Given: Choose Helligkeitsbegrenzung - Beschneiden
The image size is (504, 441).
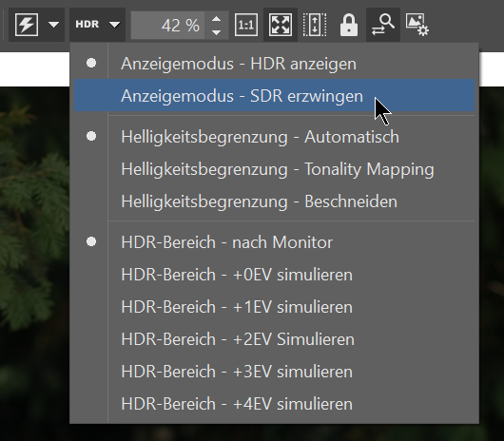Looking at the screenshot, I should (x=275, y=201).
